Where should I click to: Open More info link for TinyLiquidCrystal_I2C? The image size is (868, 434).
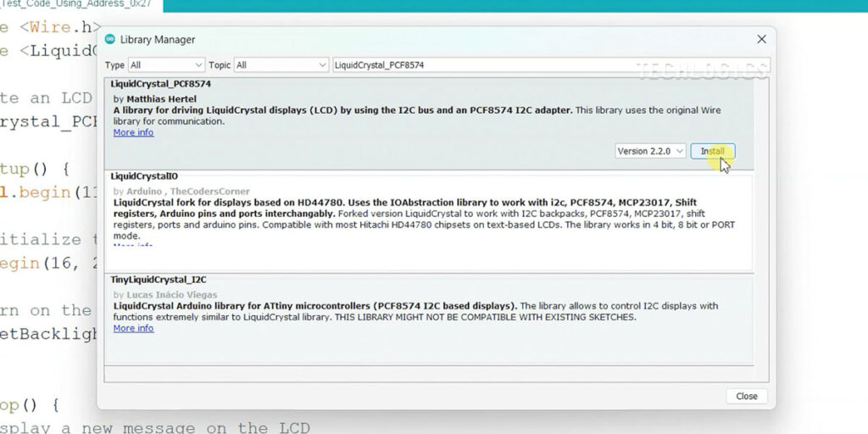(x=133, y=328)
